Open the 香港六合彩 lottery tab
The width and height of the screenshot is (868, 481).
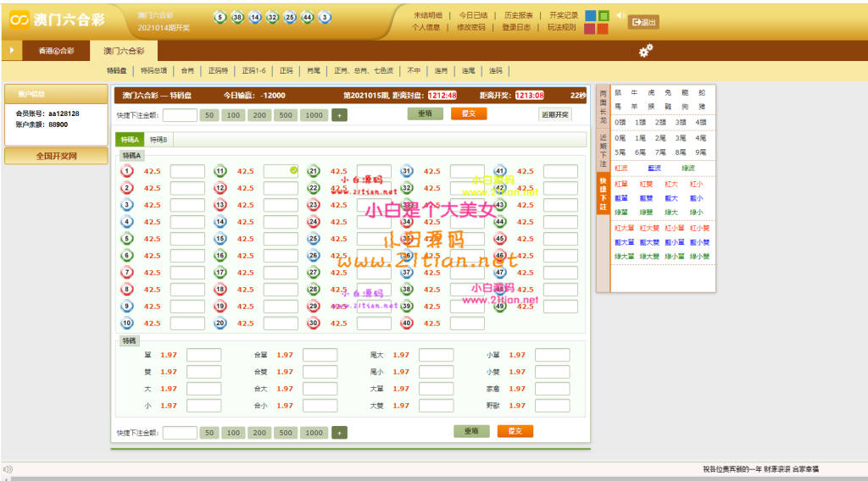click(x=56, y=51)
